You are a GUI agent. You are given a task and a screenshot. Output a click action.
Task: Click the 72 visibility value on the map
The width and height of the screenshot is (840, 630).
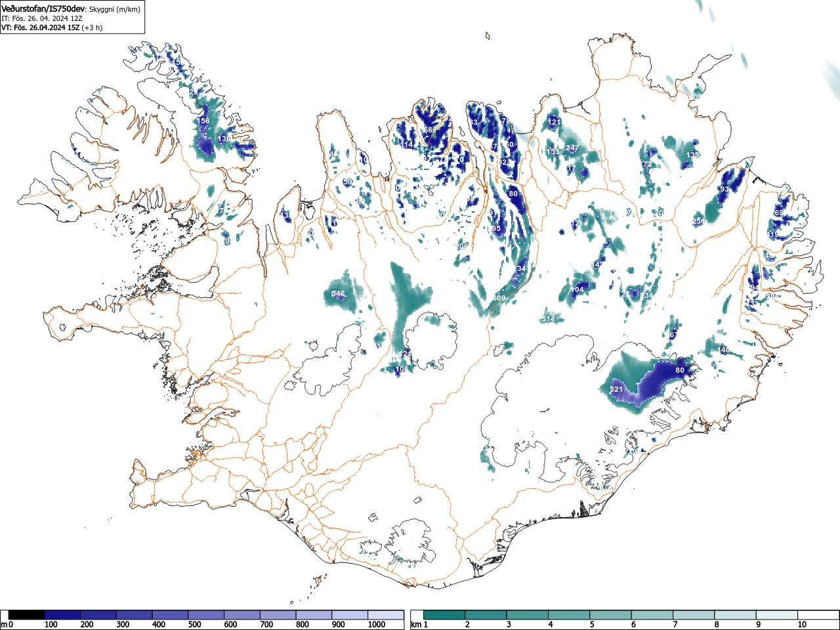tap(648, 164)
